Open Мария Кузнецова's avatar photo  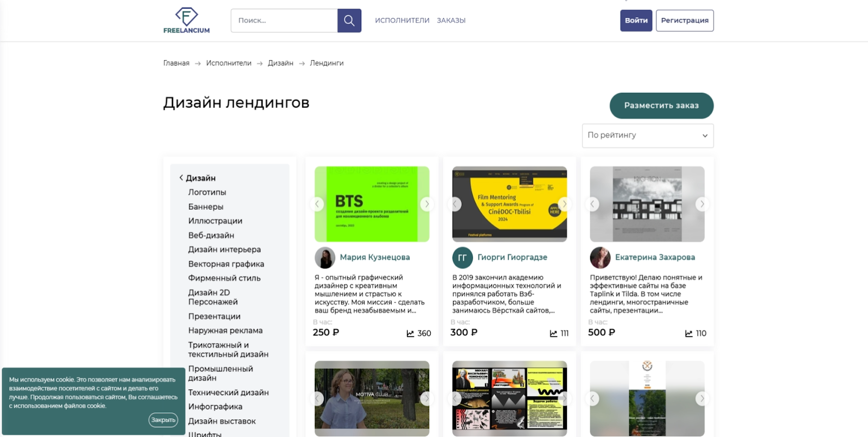click(x=325, y=258)
